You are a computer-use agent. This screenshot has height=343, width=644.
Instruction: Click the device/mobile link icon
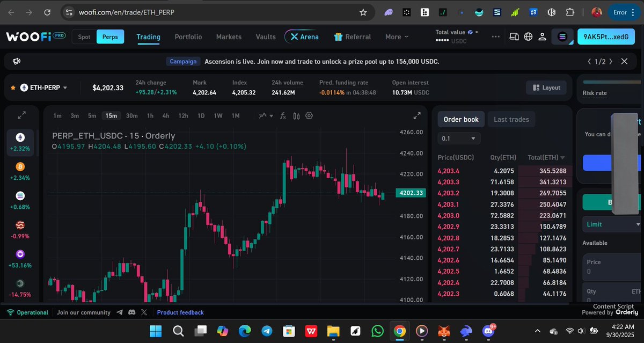514,37
